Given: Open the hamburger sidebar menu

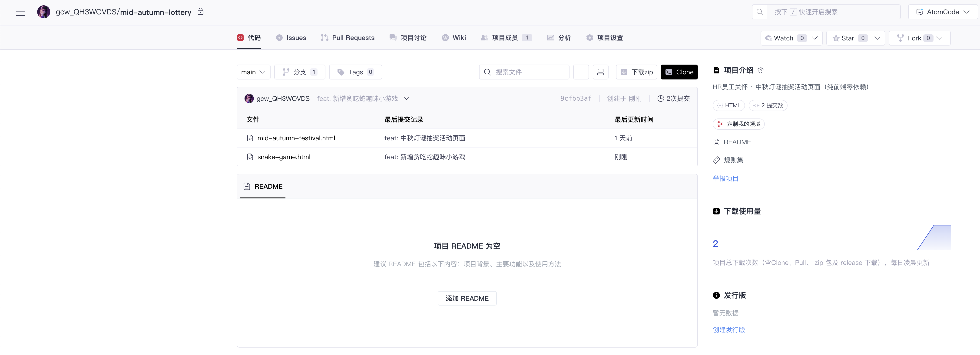Looking at the screenshot, I should [x=20, y=12].
